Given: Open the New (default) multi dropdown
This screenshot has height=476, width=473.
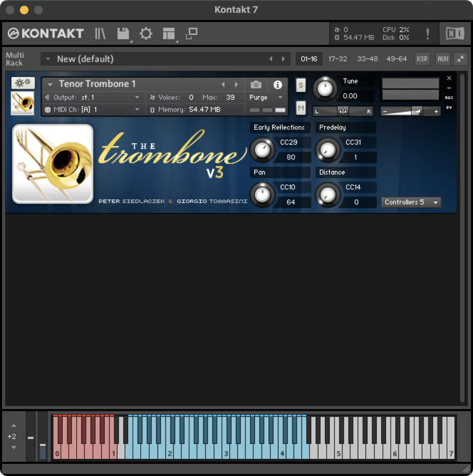Looking at the screenshot, I should click(x=48, y=59).
